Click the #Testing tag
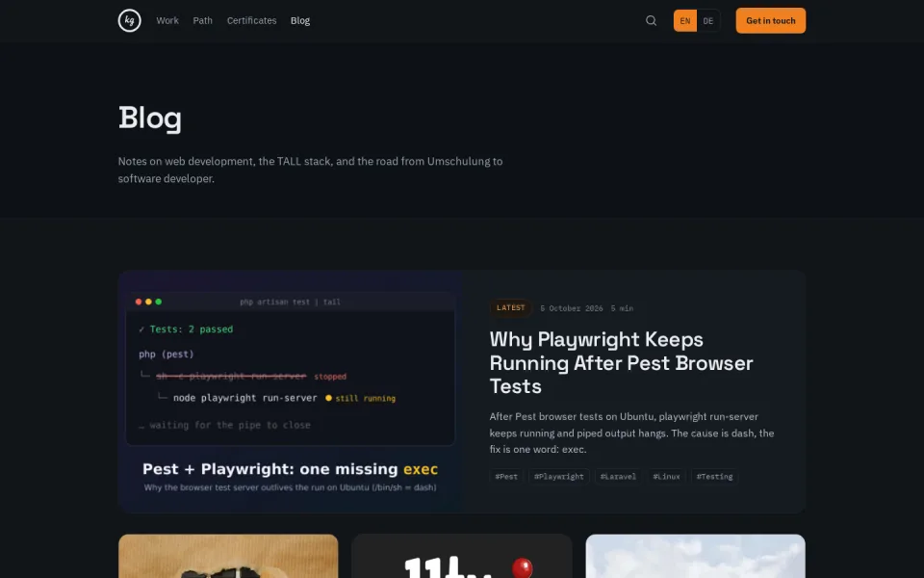The height and width of the screenshot is (578, 924). click(715, 477)
